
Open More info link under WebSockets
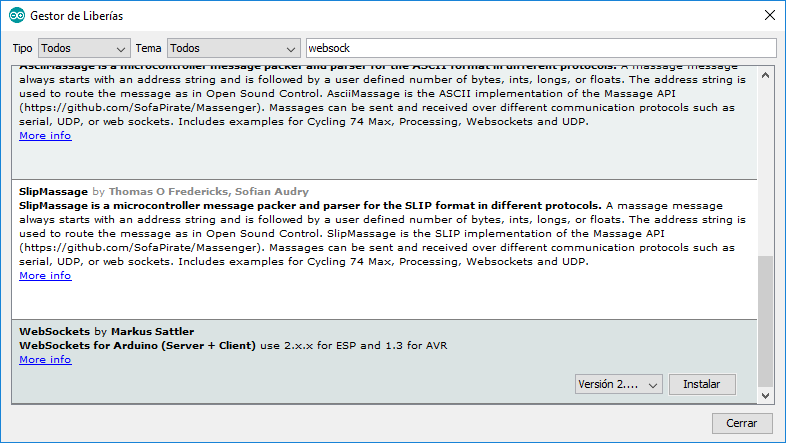tap(45, 360)
